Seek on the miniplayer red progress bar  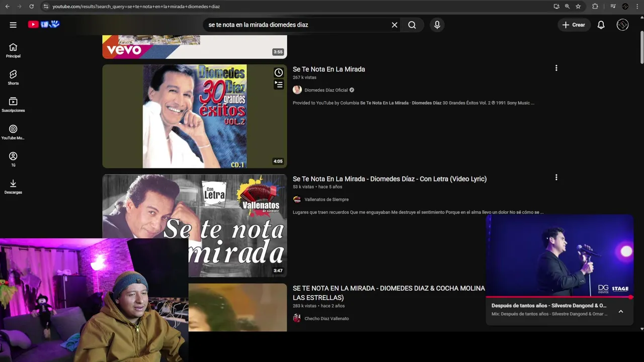coord(559,297)
